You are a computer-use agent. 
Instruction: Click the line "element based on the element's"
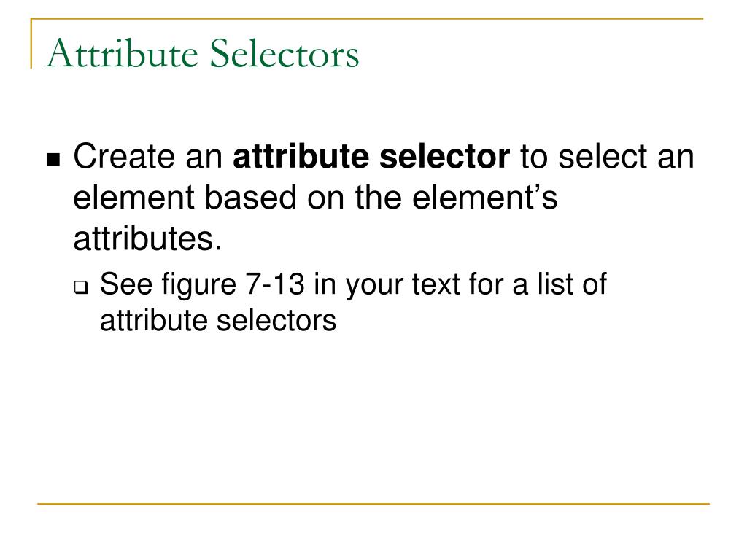coord(315,198)
